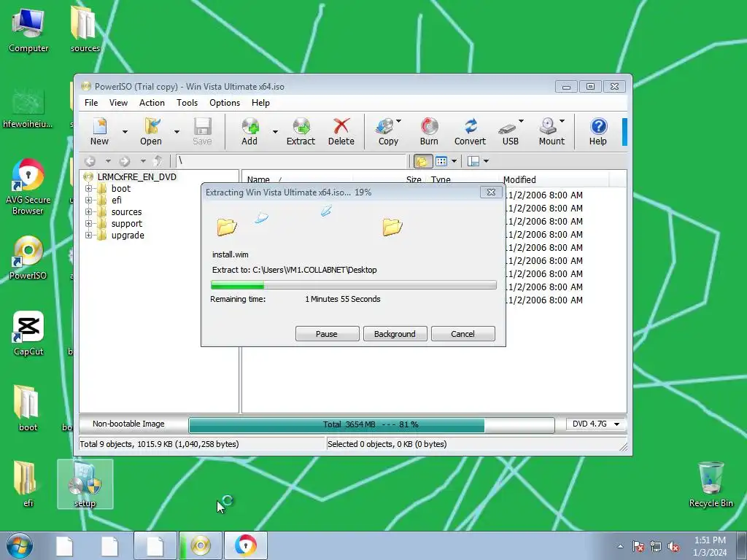
Task: Click the Extract toolbar icon
Action: (301, 131)
